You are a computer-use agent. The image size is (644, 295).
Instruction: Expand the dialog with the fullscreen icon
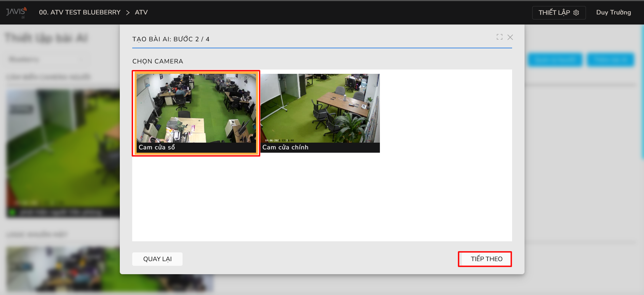tap(499, 37)
